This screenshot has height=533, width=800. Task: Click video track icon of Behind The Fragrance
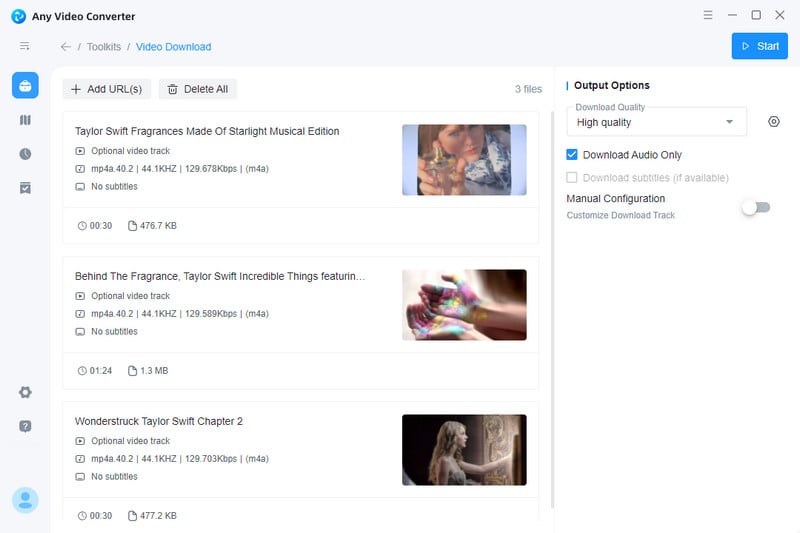click(80, 296)
